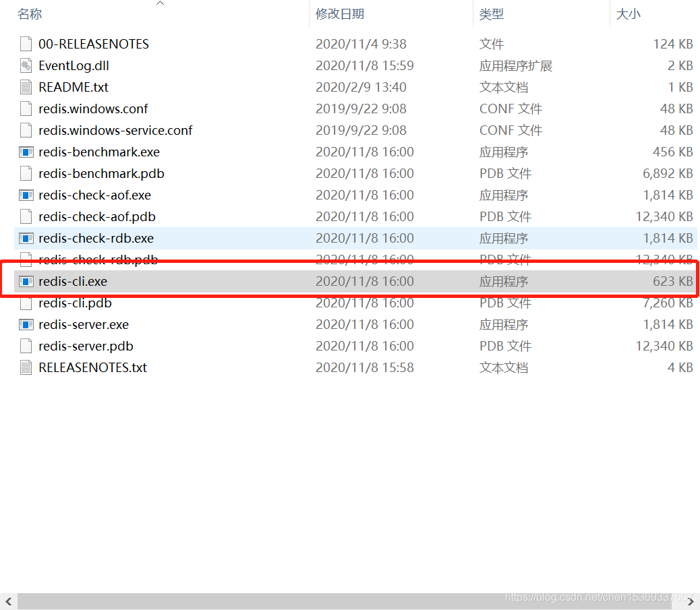The image size is (700, 610).
Task: Click the horizontal scrollbar left arrow
Action: click(x=8, y=601)
